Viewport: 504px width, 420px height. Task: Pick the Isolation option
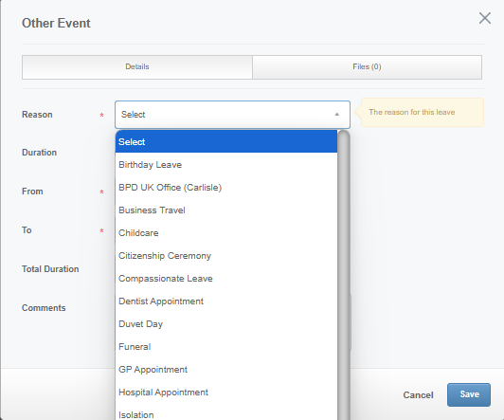[x=226, y=413]
